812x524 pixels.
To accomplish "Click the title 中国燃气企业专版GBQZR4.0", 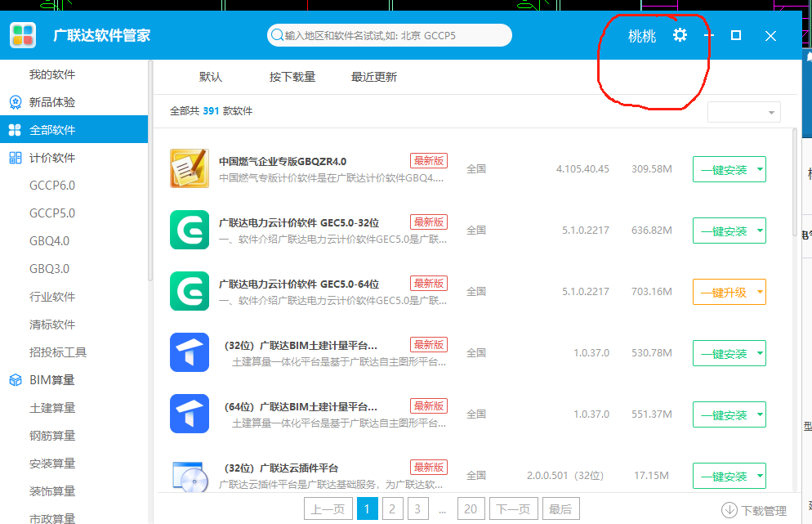I will point(283,161).
